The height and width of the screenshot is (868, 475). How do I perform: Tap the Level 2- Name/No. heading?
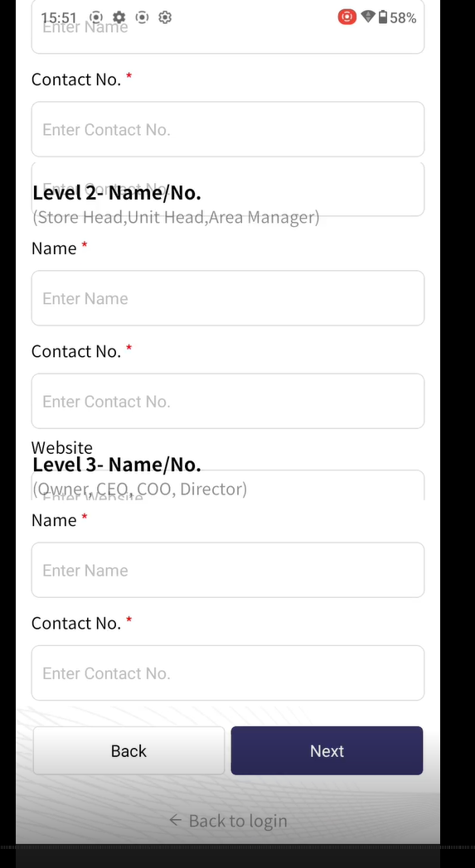click(x=117, y=193)
